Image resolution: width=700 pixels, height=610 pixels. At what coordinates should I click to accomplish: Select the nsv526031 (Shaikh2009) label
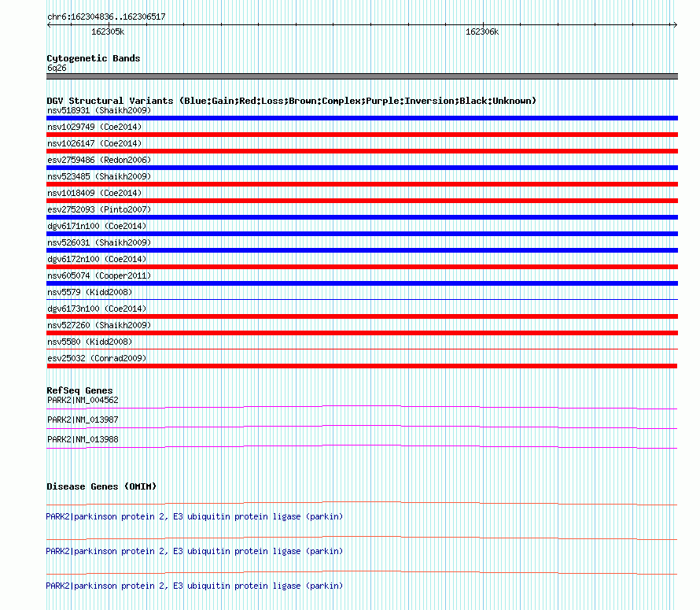coord(99,242)
